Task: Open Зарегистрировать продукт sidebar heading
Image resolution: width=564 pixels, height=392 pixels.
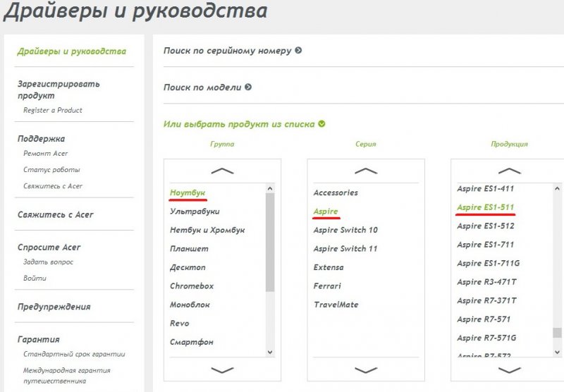Action: pos(59,90)
